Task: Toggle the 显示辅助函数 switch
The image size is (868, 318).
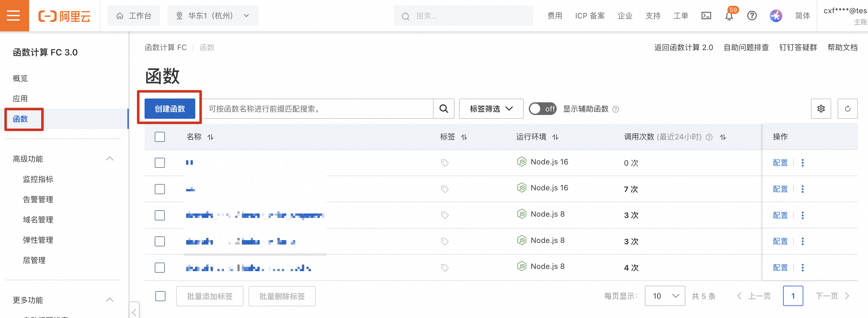Action: pos(542,109)
